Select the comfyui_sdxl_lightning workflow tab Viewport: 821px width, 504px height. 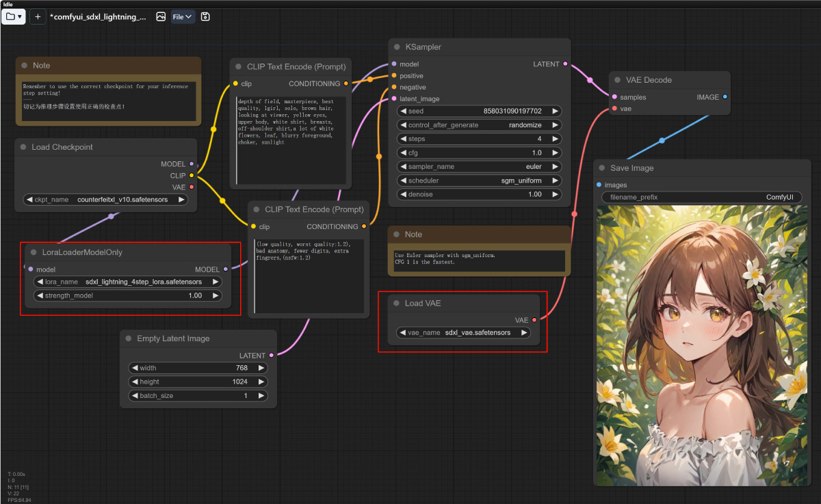[98, 16]
